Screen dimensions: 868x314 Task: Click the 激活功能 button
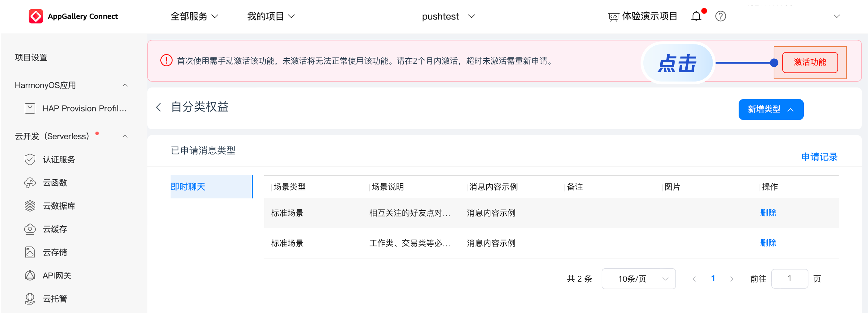click(810, 62)
